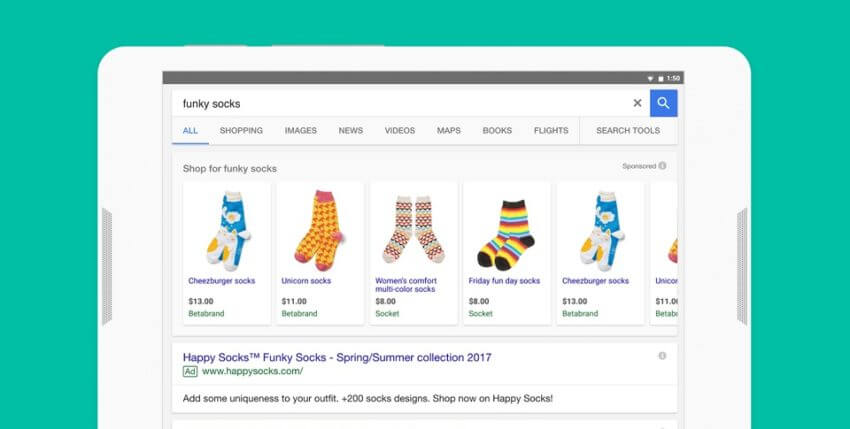Open Women's comfort multi-color socks image
The height and width of the screenshot is (429, 850).
pos(414,229)
